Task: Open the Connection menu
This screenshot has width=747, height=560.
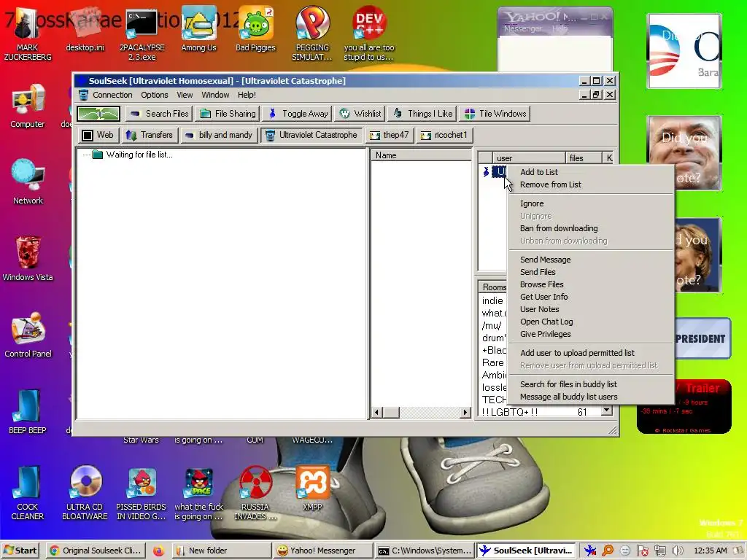Action: (x=112, y=95)
